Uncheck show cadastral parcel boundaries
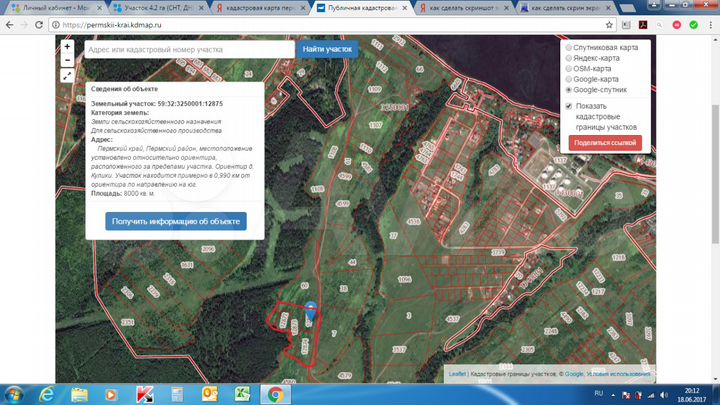The image size is (720, 405). point(569,105)
